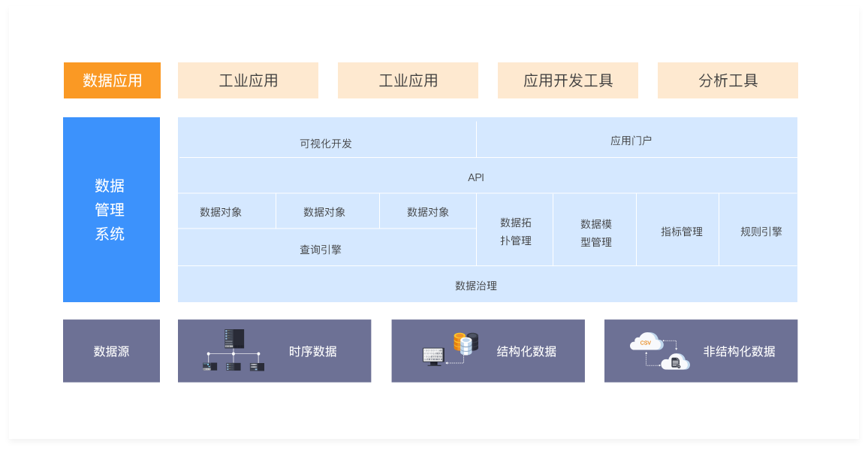Select the 数据治理 layer bar
This screenshot has height=451, width=868.
click(476, 286)
